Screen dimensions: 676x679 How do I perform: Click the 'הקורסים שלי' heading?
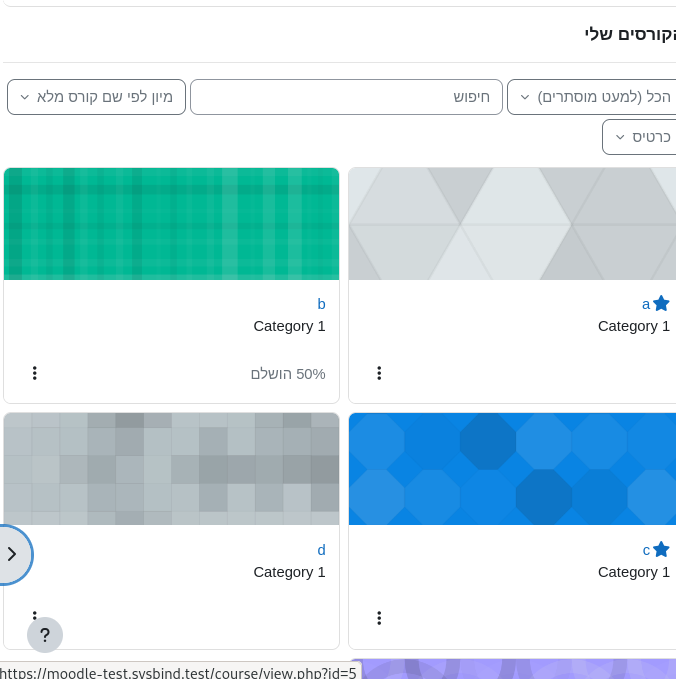(630, 34)
